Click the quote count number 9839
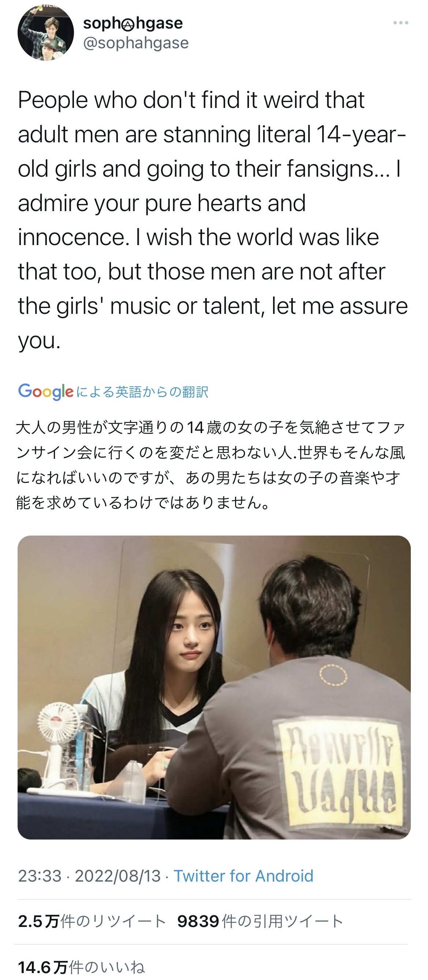 198,921
